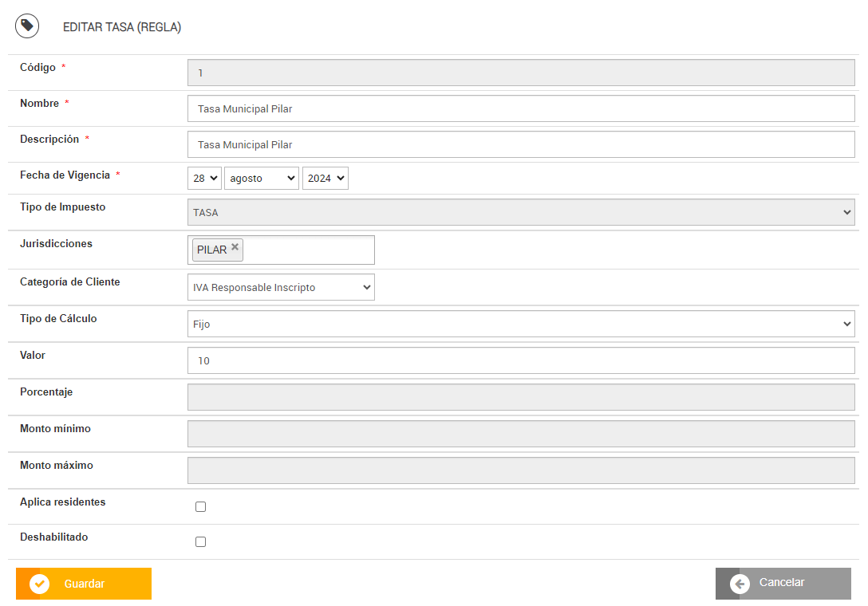Click the Porcentaje field
This screenshot has width=868, height=606.
520,397
